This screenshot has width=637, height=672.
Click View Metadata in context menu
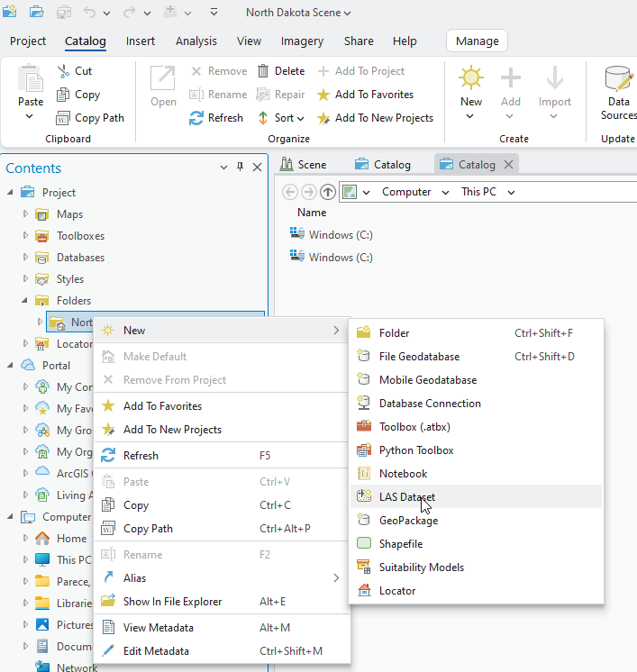221,628
